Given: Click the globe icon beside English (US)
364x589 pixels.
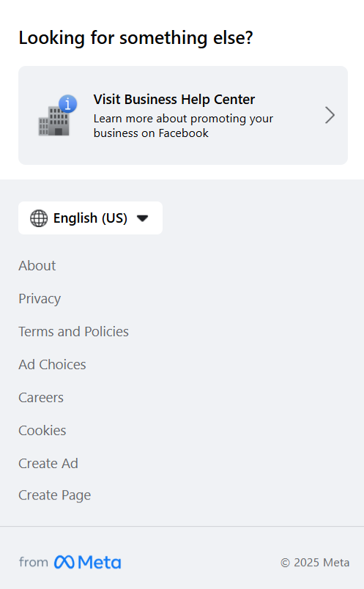Looking at the screenshot, I should [x=39, y=218].
